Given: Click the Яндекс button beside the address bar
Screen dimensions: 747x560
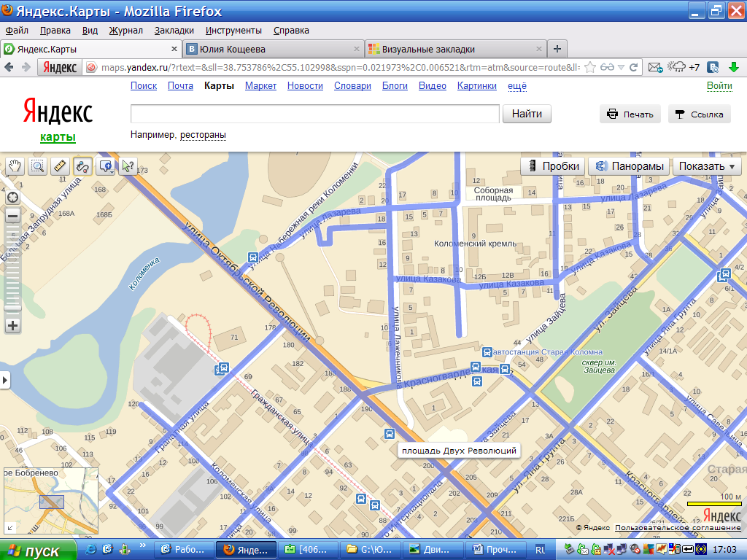Looking at the screenshot, I should (60, 68).
